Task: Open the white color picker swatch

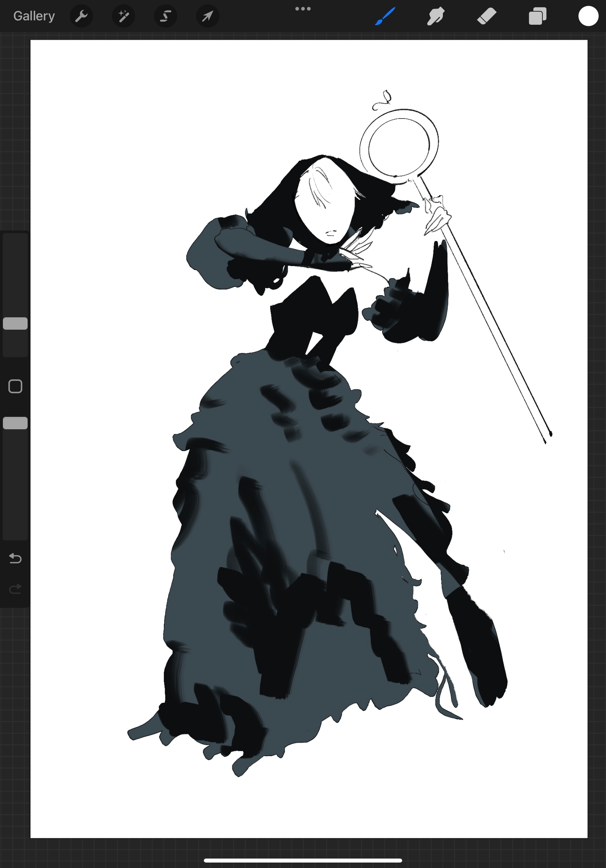Action: tap(588, 16)
